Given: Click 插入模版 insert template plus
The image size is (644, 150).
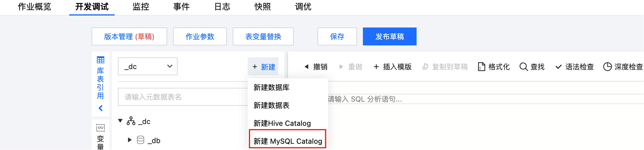Looking at the screenshot, I should point(376,67).
